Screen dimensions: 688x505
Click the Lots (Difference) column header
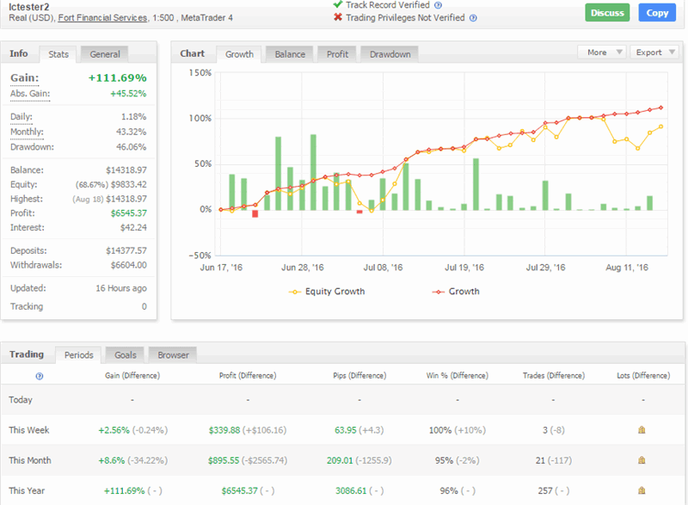click(643, 376)
